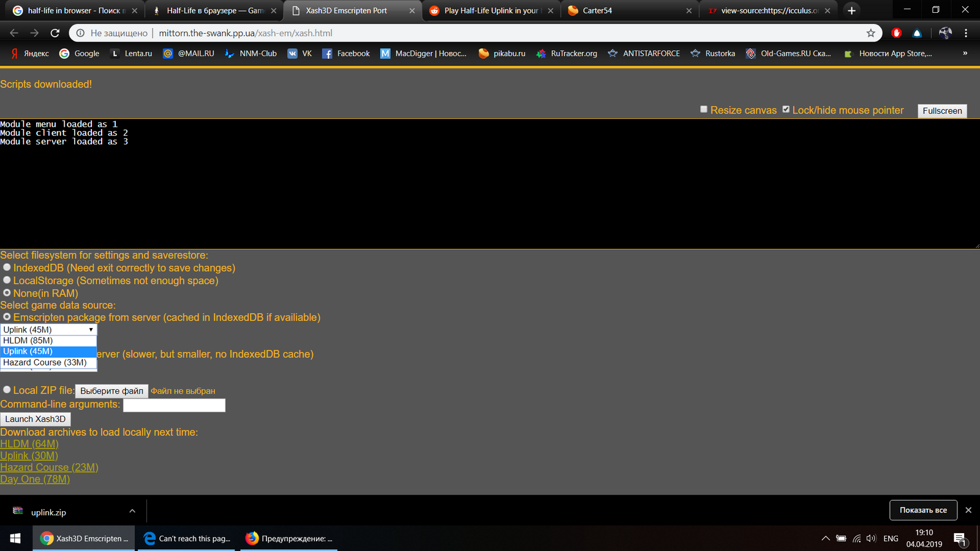Bookmark this page with star icon
980x551 pixels.
click(x=871, y=33)
